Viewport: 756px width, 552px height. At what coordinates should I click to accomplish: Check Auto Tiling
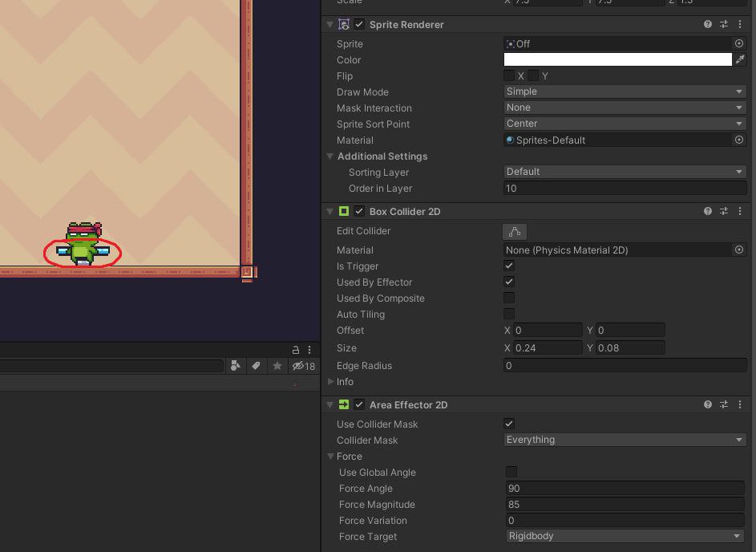(x=509, y=314)
